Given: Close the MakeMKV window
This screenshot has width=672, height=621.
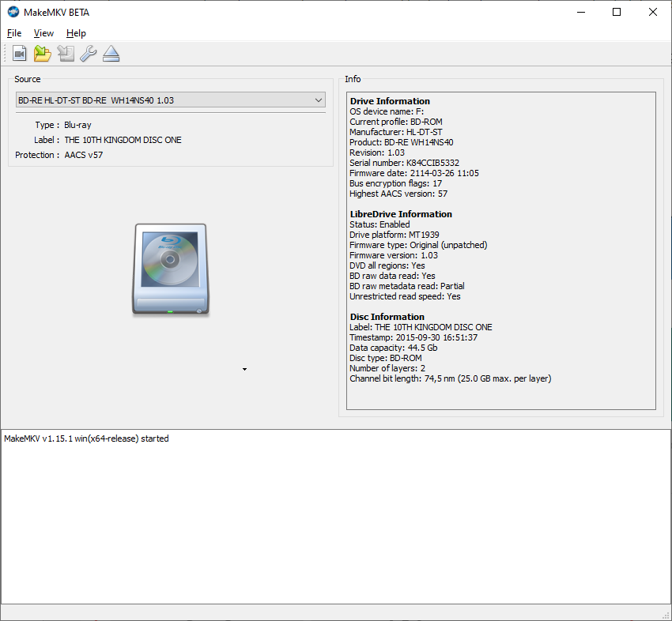Looking at the screenshot, I should click(653, 12).
